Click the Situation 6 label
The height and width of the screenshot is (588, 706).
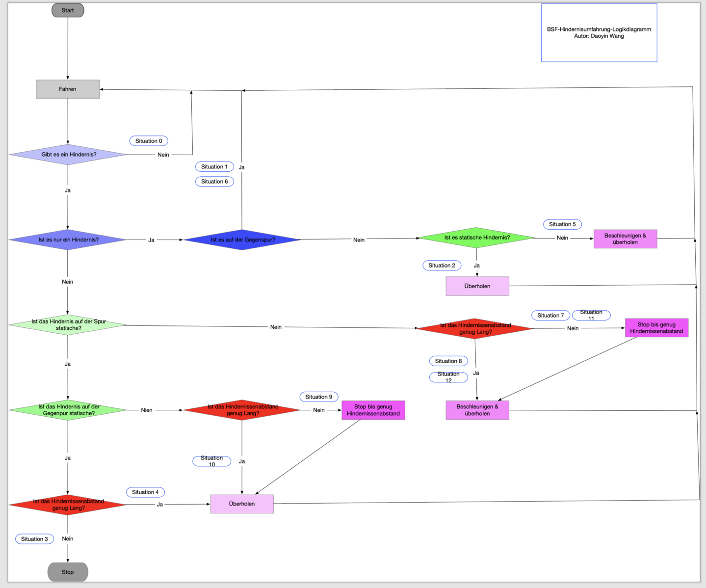pos(214,182)
